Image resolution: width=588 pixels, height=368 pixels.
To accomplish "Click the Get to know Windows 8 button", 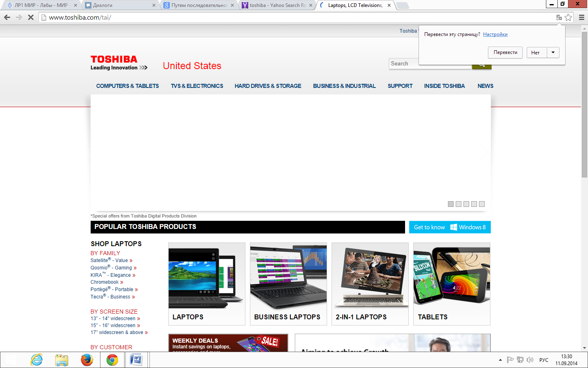I will coord(450,227).
